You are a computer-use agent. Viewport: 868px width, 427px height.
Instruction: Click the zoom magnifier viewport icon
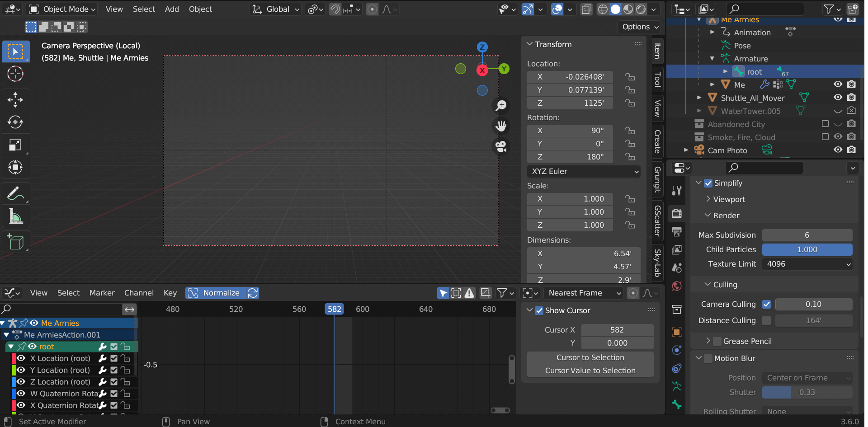point(501,106)
